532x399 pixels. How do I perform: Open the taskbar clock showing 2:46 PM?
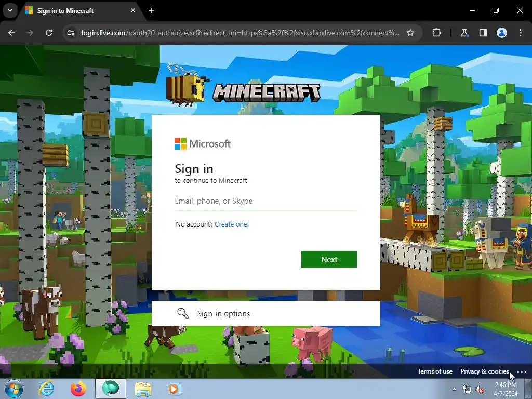[x=506, y=389]
